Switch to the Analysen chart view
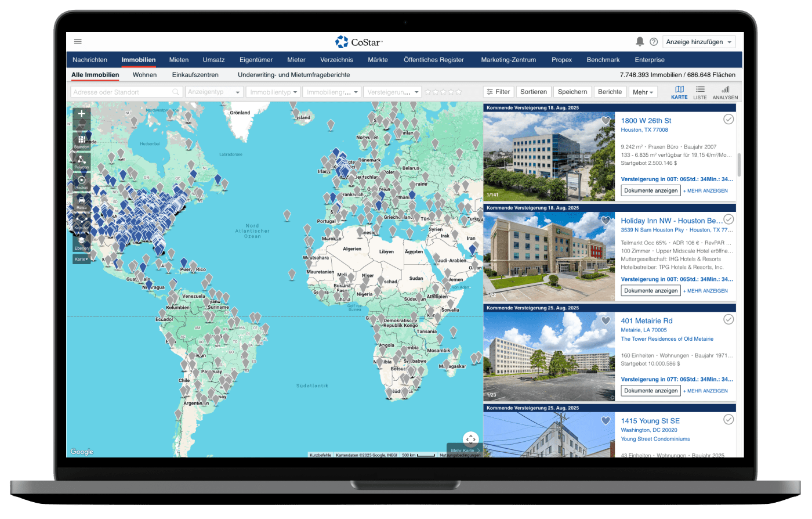812x519 pixels. coord(725,92)
